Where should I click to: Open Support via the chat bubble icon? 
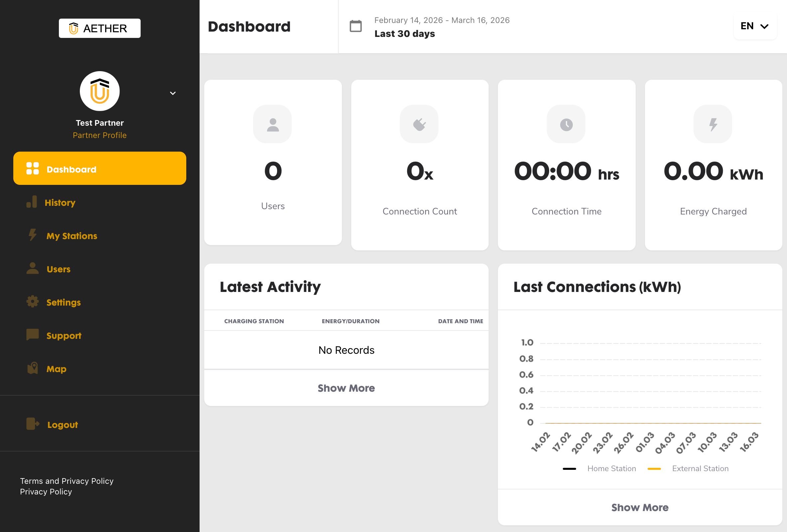click(32, 335)
